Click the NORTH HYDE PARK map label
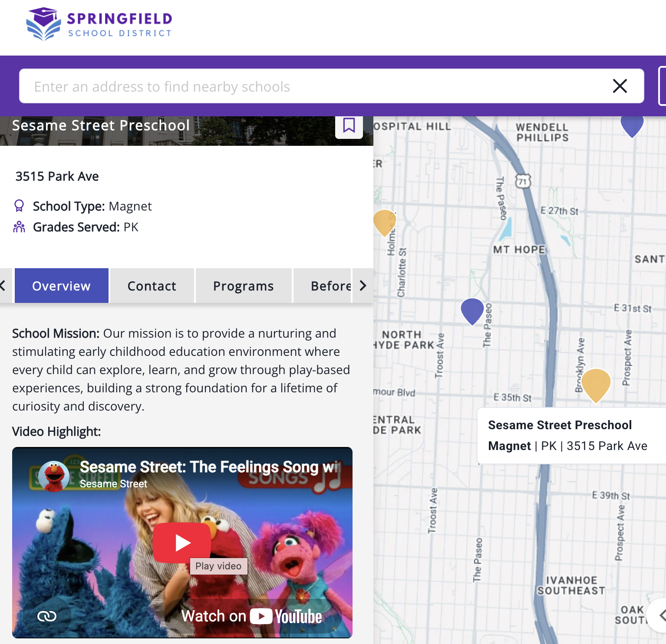 (x=403, y=340)
